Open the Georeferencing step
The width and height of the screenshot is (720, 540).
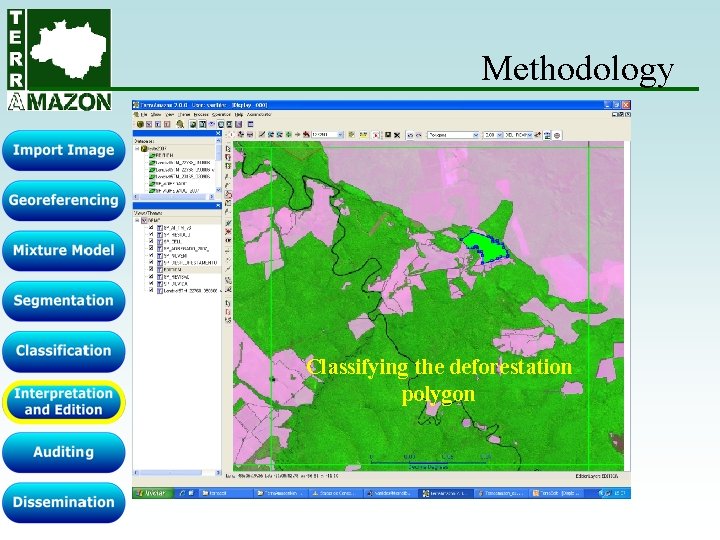point(63,200)
